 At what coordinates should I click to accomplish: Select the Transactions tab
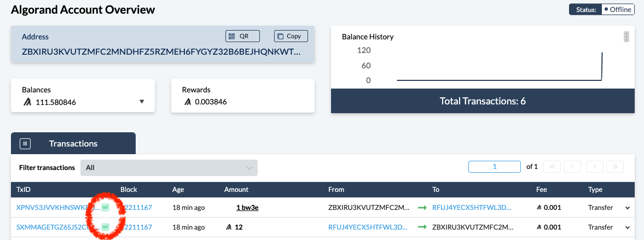coord(73,144)
